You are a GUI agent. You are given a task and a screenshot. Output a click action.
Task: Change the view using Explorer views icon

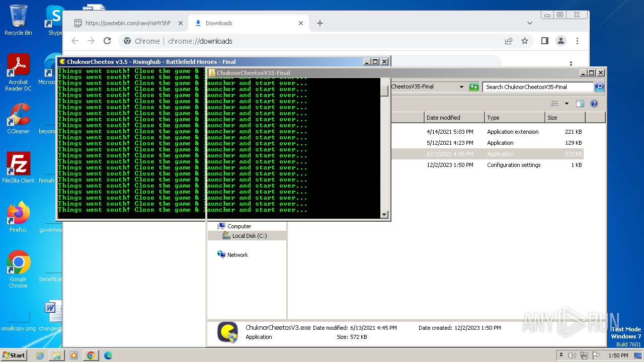[x=554, y=104]
